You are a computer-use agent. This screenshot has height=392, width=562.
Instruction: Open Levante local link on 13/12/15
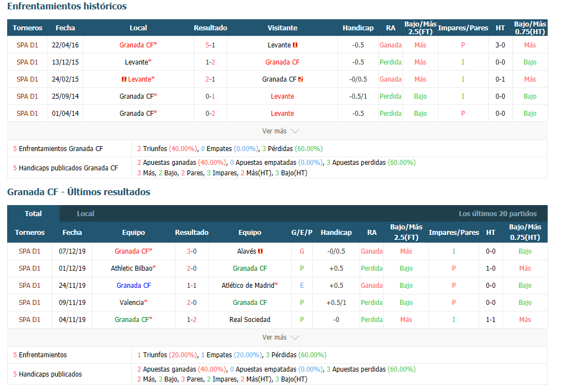tap(138, 62)
